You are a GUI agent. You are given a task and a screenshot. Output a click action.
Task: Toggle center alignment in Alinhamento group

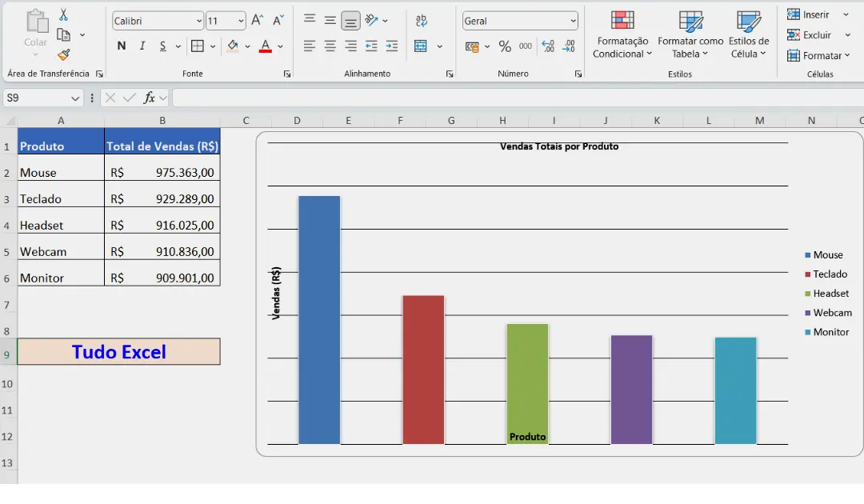(x=329, y=46)
